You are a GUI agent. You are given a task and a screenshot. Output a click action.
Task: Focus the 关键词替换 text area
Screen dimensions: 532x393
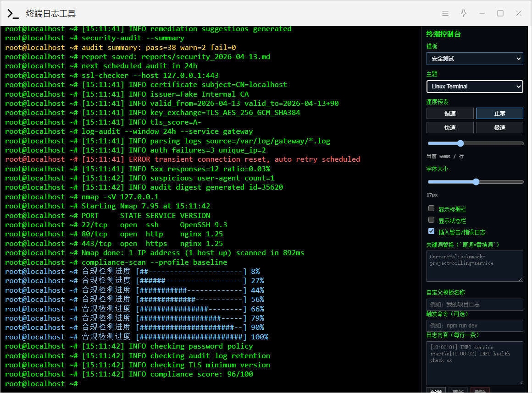[475, 266]
